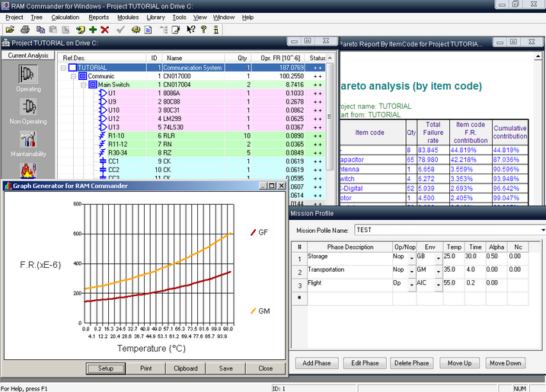Add item with green plus icon

93,30
